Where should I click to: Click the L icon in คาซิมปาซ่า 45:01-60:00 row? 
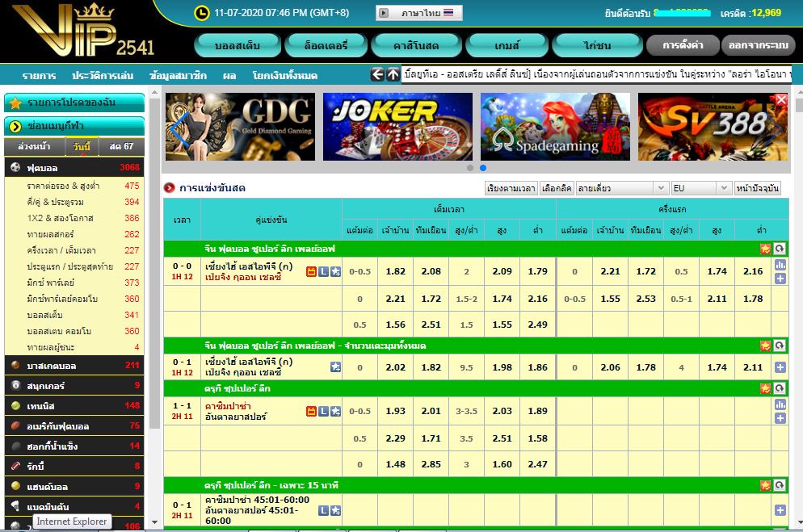click(323, 510)
